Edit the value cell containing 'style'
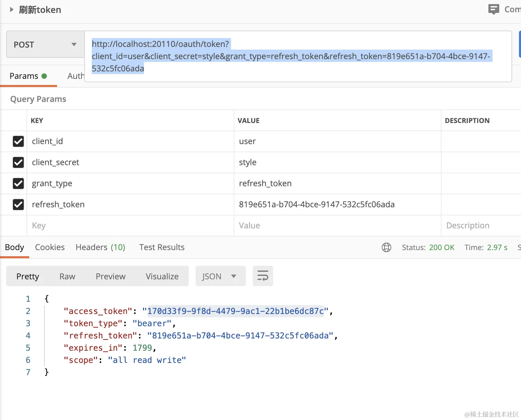 [338, 162]
